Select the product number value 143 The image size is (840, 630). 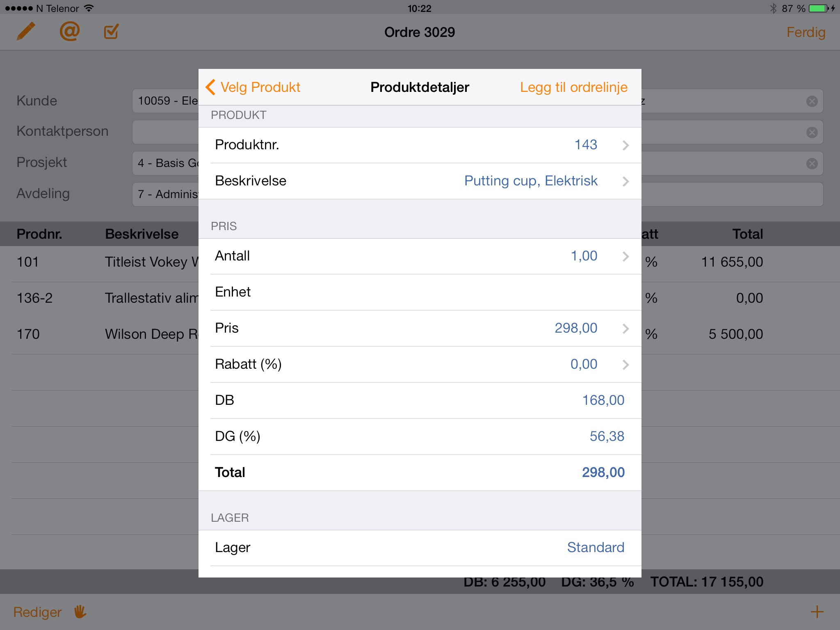pos(586,144)
